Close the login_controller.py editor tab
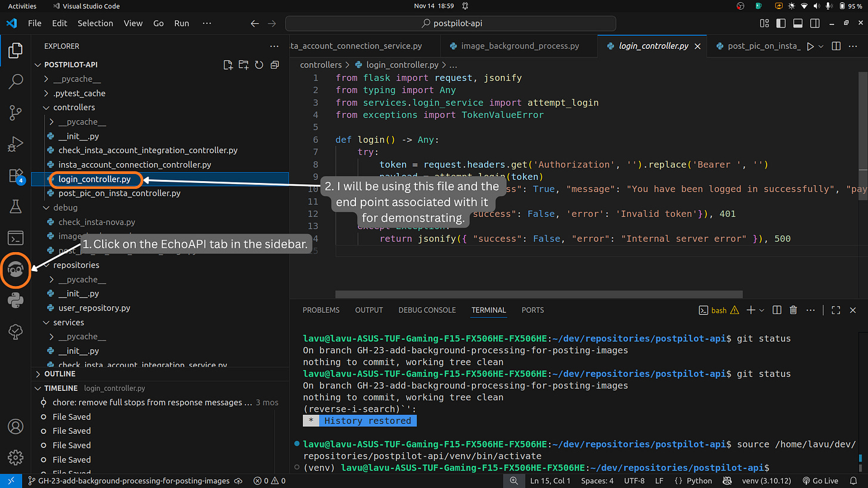868x488 pixels. (x=697, y=46)
